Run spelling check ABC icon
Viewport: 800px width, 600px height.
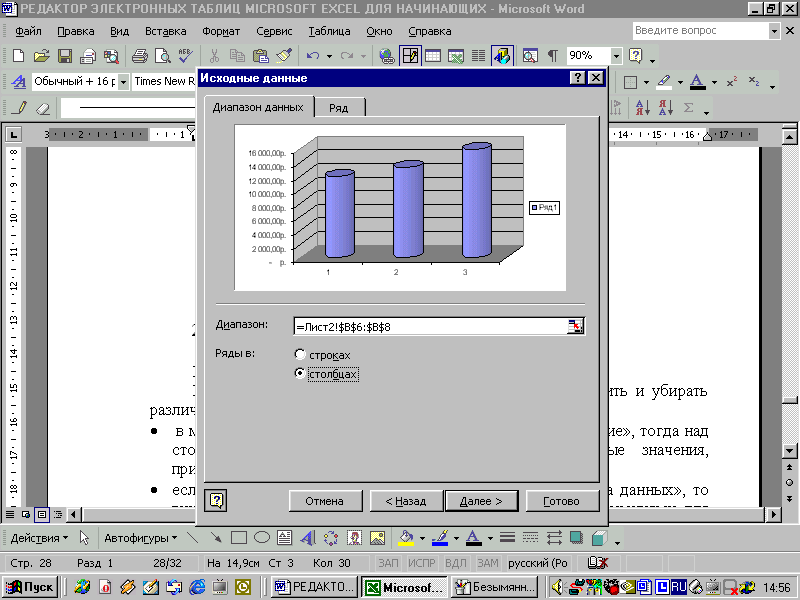pos(186,56)
